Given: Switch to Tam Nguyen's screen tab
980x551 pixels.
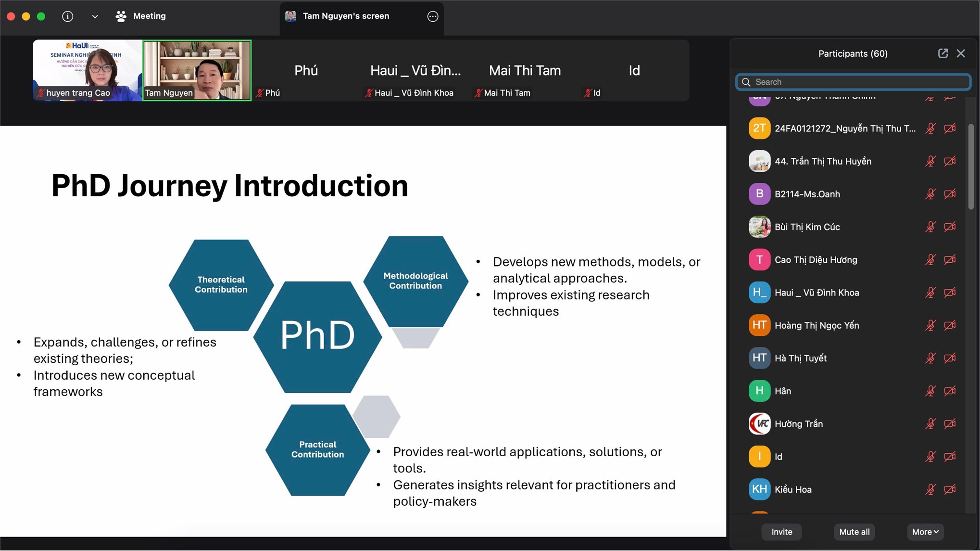Looking at the screenshot, I should 346,16.
